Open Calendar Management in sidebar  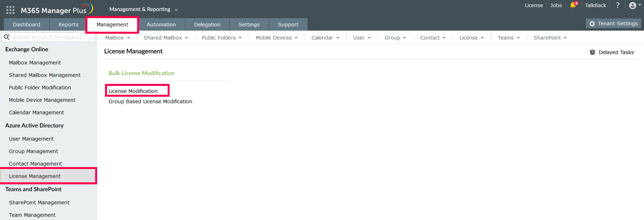(36, 112)
